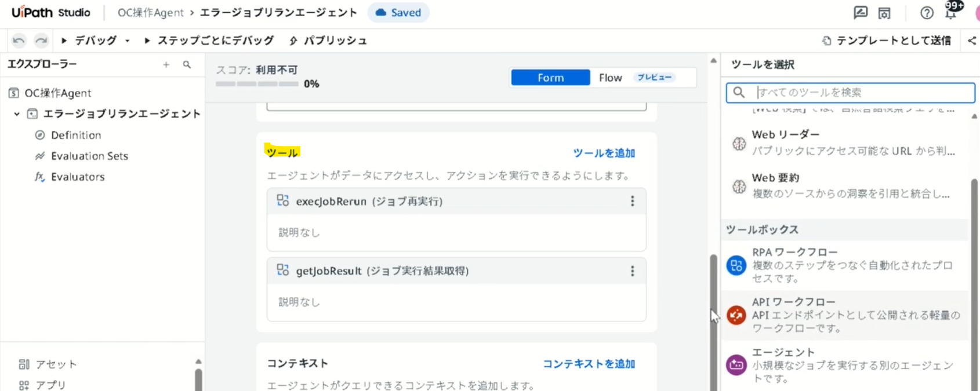The height and width of the screenshot is (391, 980).
Task: Click getJobResult workflow icon
Action: [x=283, y=270]
